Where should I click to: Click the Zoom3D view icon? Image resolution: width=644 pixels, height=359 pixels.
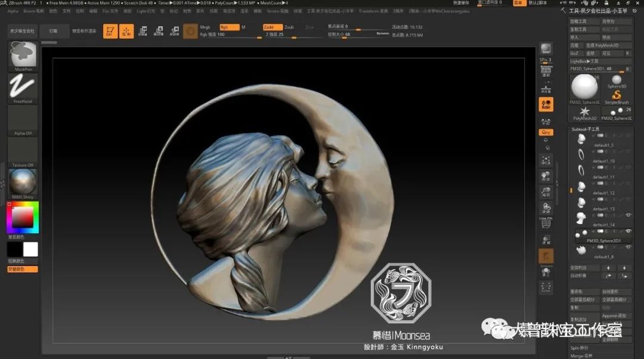tap(546, 192)
